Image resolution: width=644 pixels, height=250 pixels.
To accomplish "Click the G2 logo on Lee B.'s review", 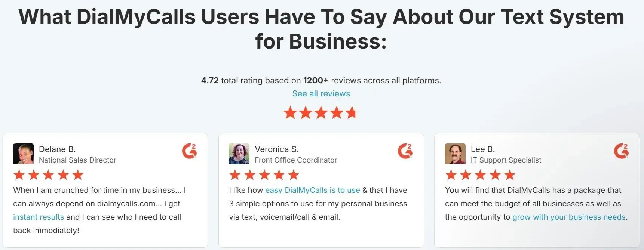I will 622,151.
